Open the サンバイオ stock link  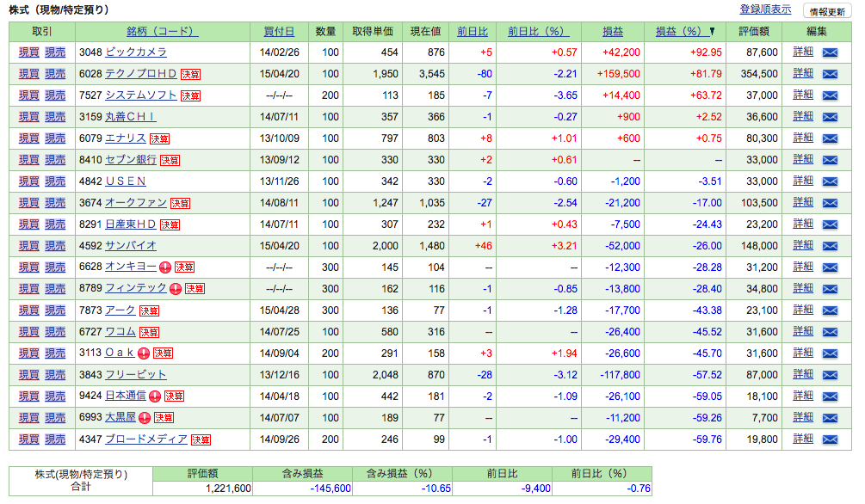[131, 246]
